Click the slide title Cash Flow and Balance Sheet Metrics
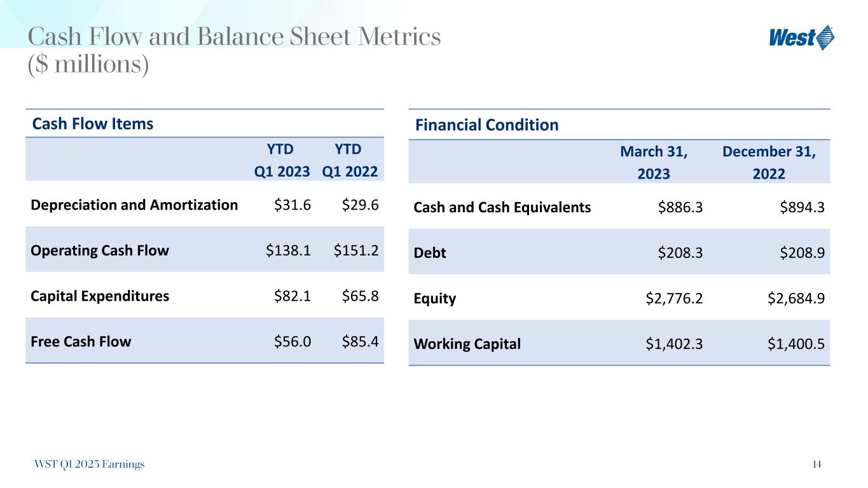This screenshot has height=488, width=868. coord(234,37)
